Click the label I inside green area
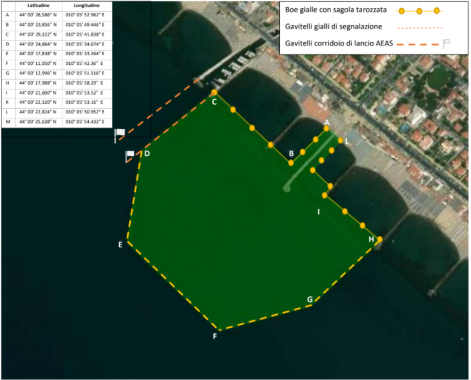 click(318, 212)
